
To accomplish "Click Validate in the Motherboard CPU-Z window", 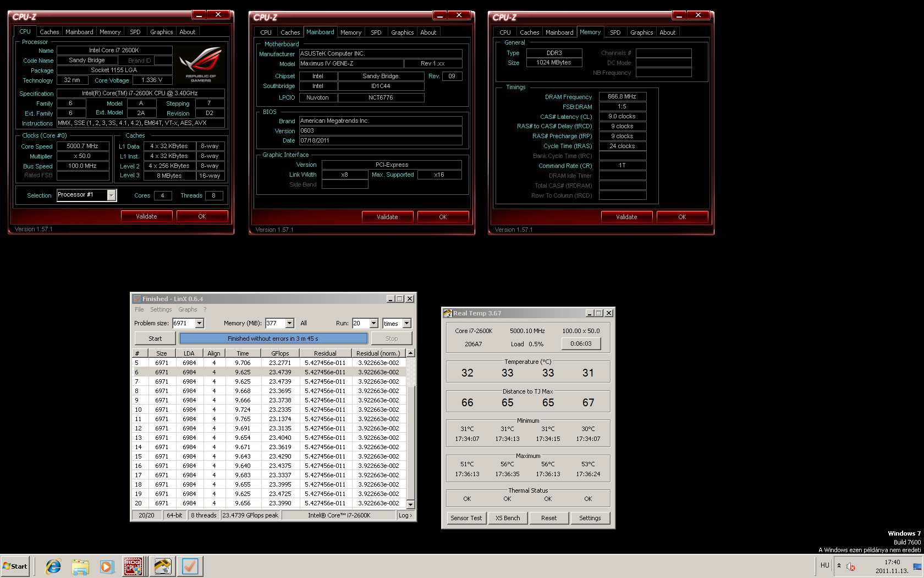I will click(x=387, y=217).
